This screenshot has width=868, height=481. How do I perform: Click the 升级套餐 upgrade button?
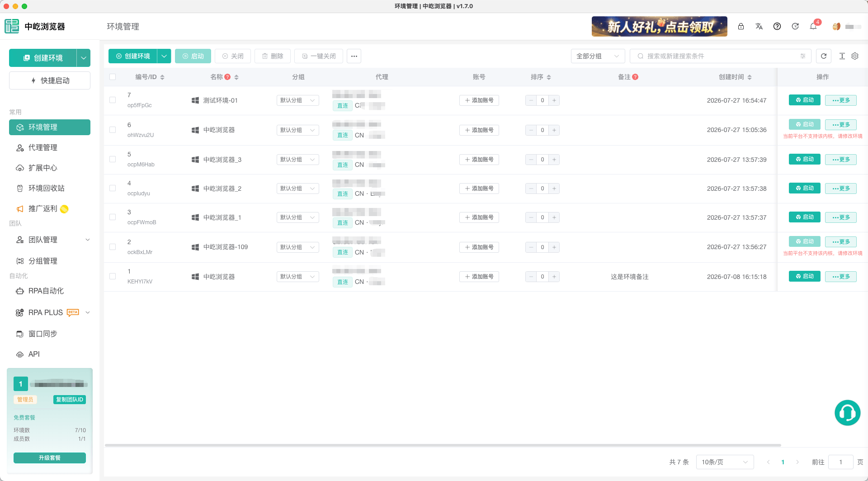tap(50, 458)
